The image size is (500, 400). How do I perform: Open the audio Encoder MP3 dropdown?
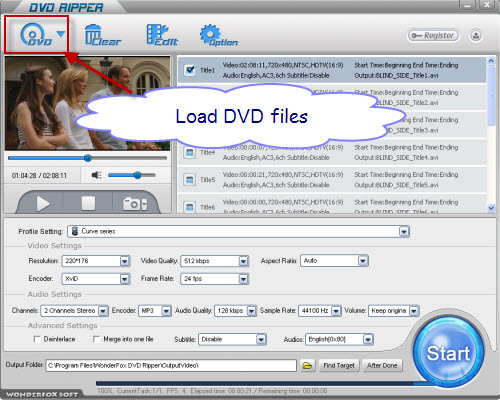[166, 311]
